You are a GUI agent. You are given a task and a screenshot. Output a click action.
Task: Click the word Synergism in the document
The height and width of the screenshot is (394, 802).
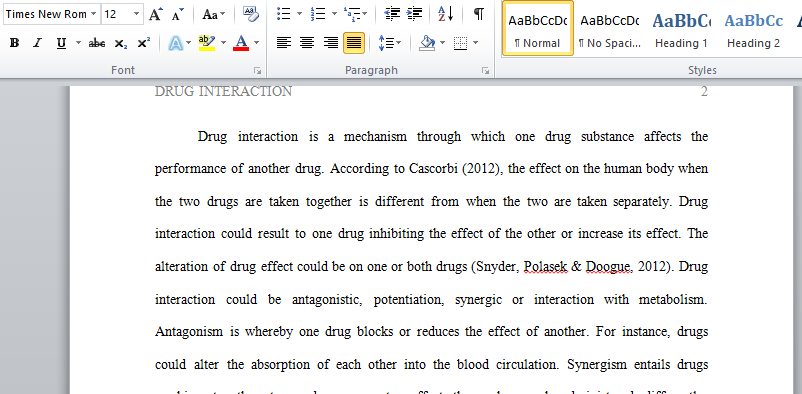pyautogui.click(x=597, y=365)
